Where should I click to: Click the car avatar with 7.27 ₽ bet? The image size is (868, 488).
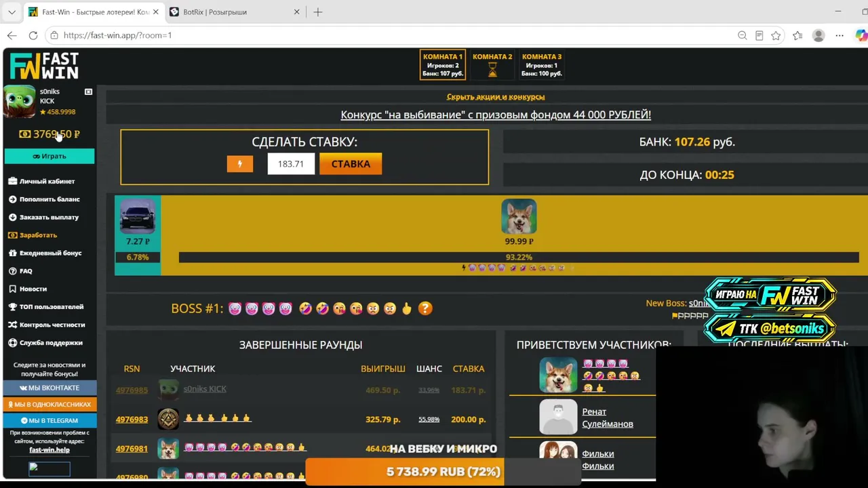click(138, 217)
